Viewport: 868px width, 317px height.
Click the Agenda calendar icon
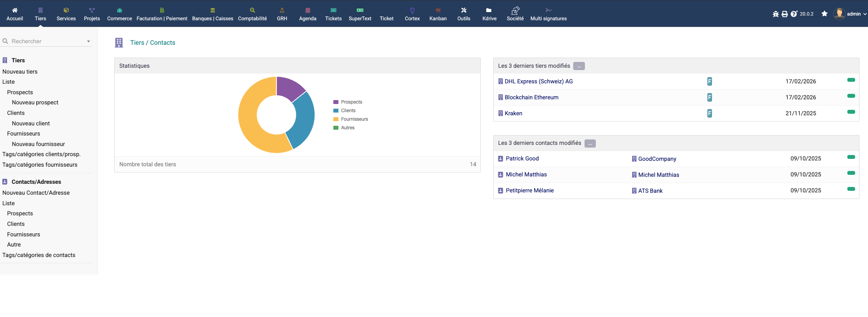[x=308, y=11]
